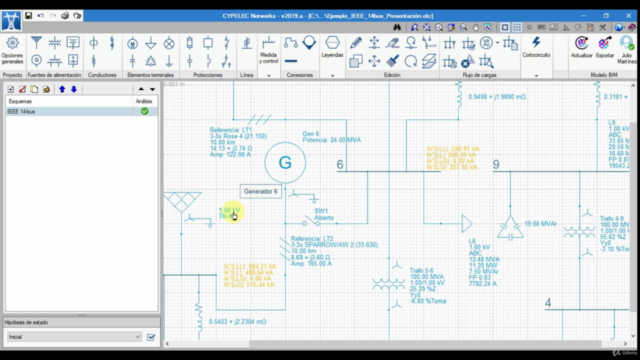Screen dimensions: 640x360
Task: Click Actualizar BIM model button
Action: tap(582, 47)
